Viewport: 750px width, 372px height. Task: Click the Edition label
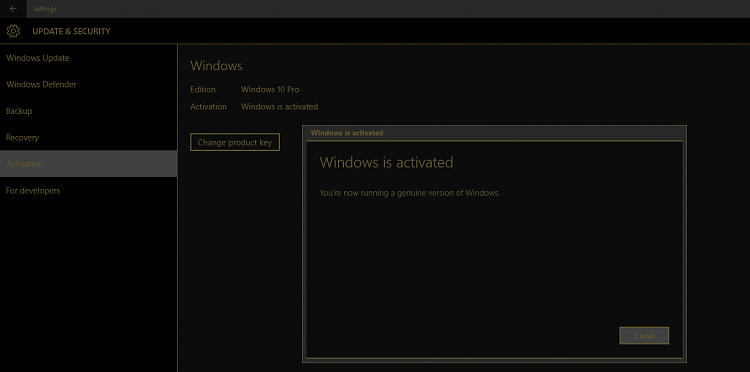point(203,89)
